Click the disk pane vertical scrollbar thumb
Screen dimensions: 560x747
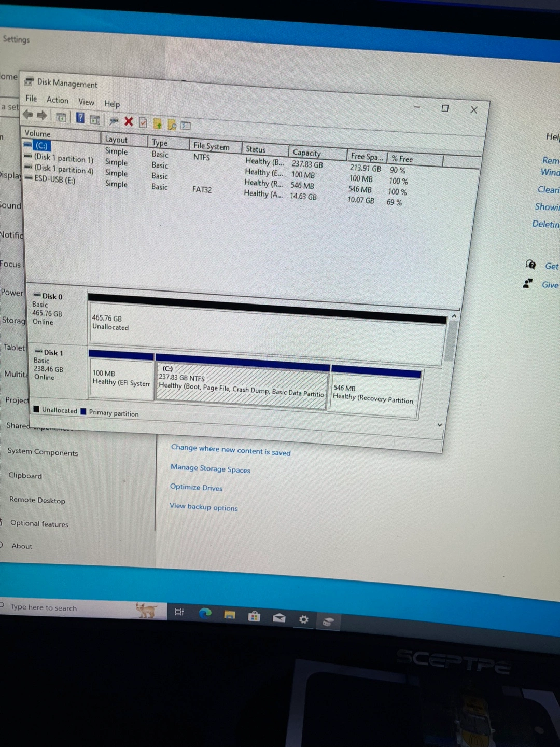(451, 341)
